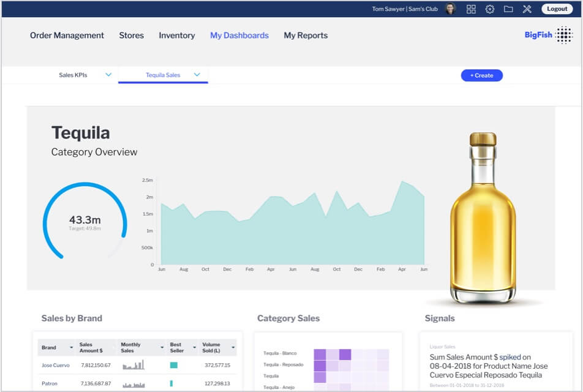Viewport: 583px width, 392px height.
Task: Switch to the My Reports tab
Action: coord(306,36)
